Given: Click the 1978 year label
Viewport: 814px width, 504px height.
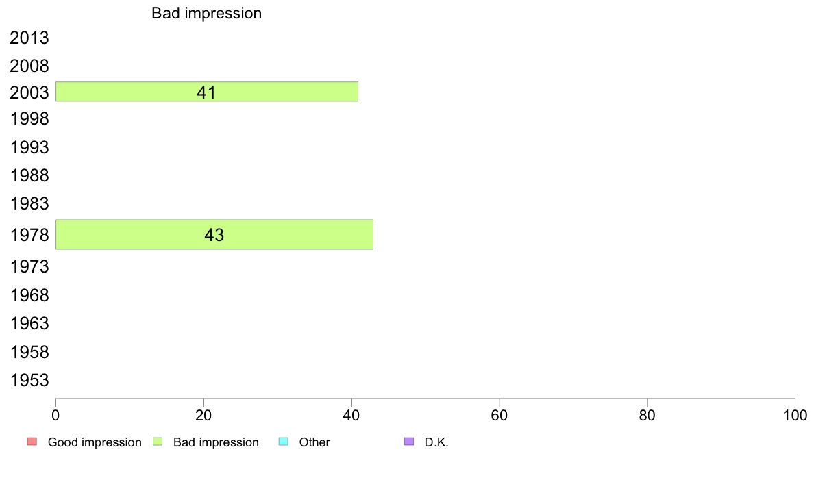Looking at the screenshot, I should (29, 235).
